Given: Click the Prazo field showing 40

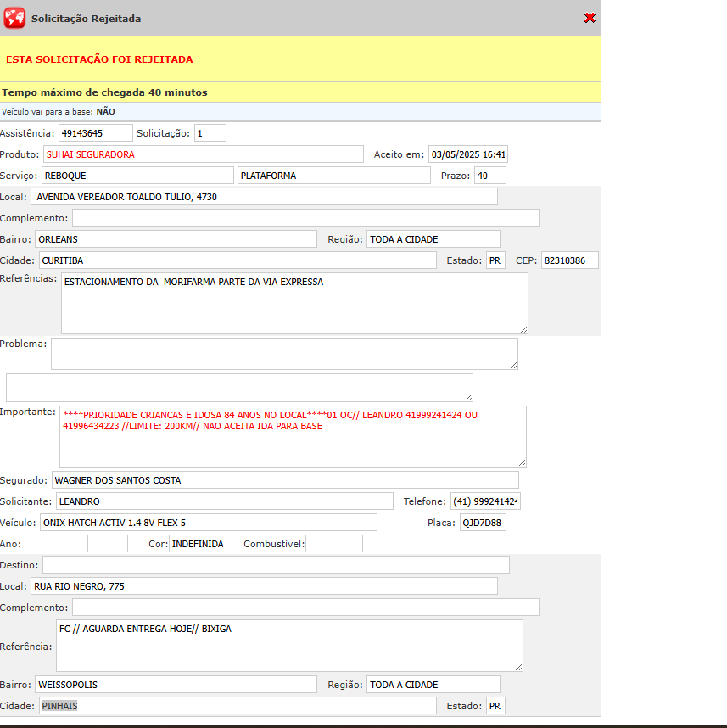Looking at the screenshot, I should point(489,176).
